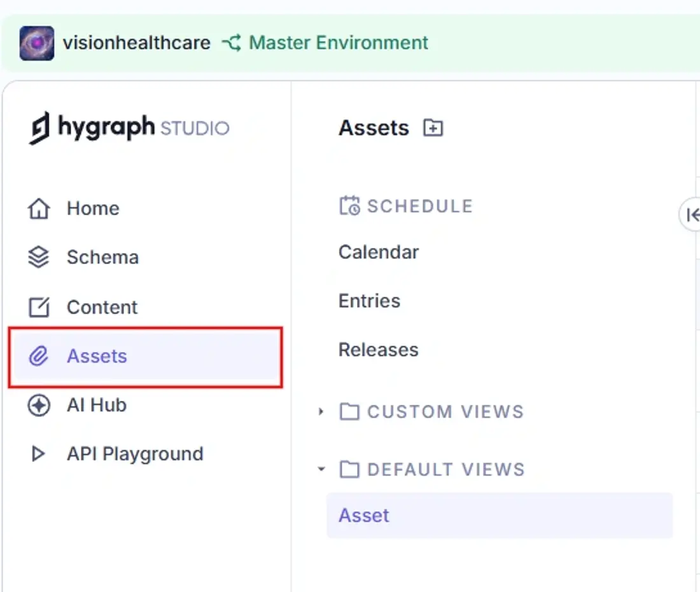Click the Master Environment branch icon

[232, 43]
